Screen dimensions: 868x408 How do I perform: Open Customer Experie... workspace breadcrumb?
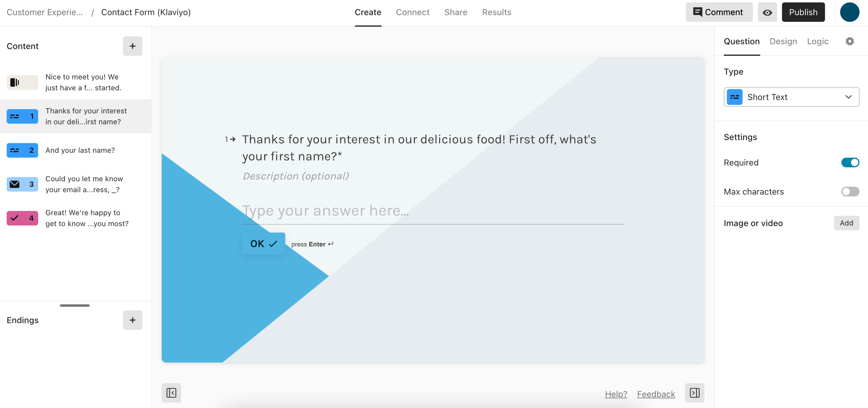(45, 12)
